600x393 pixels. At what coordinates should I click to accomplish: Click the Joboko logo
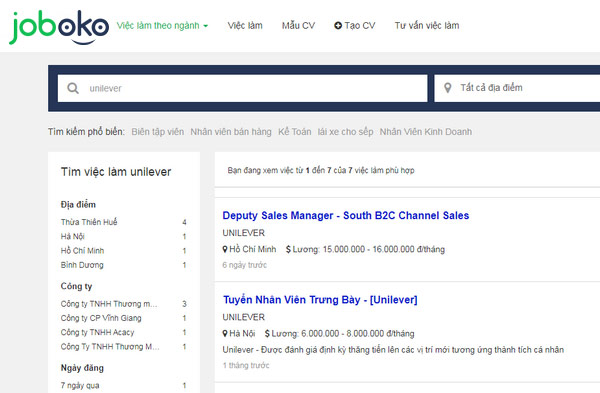pos(59,27)
